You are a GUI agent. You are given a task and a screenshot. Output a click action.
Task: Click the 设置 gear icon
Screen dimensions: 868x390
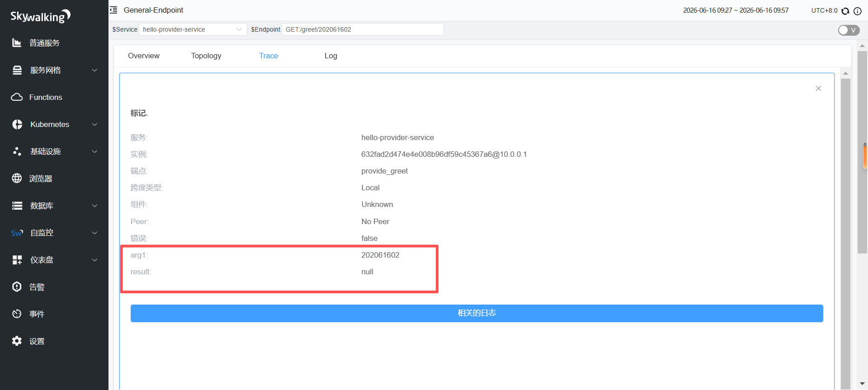pos(17,341)
